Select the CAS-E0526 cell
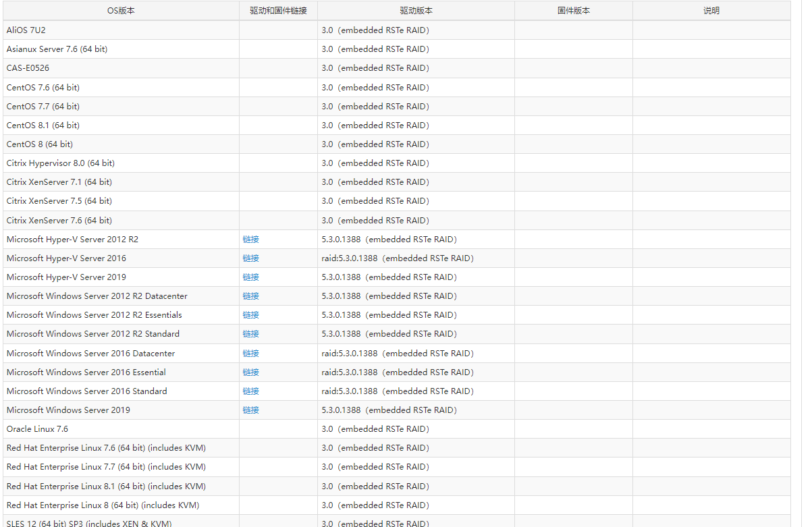This screenshot has width=812, height=527. [x=121, y=68]
